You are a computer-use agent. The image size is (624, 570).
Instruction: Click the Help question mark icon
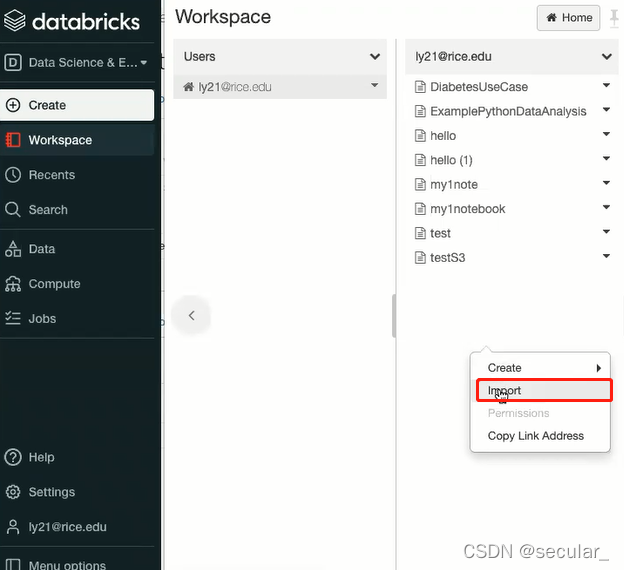click(13, 457)
